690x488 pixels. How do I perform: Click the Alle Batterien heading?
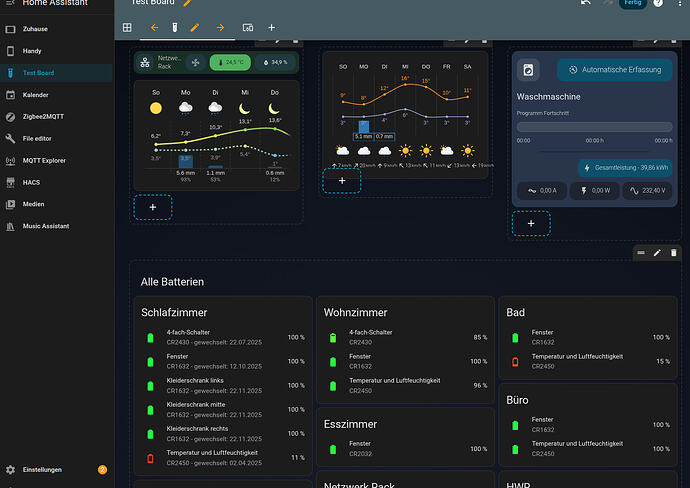point(172,282)
